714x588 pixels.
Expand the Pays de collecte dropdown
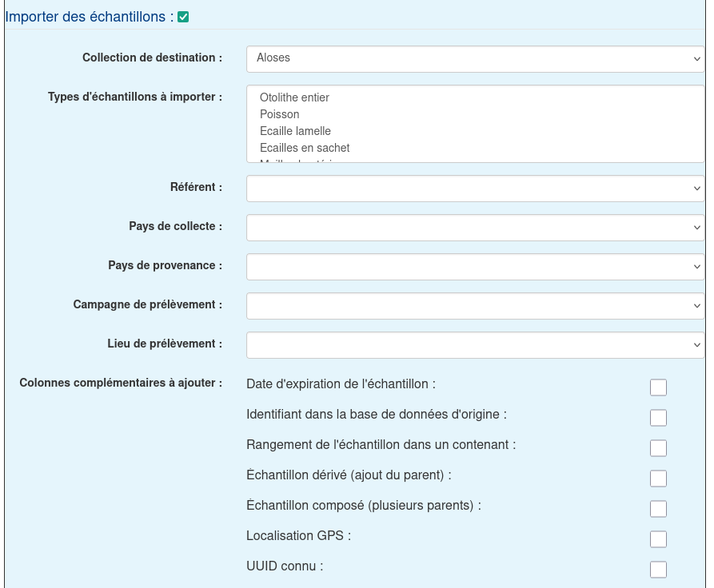(x=475, y=228)
